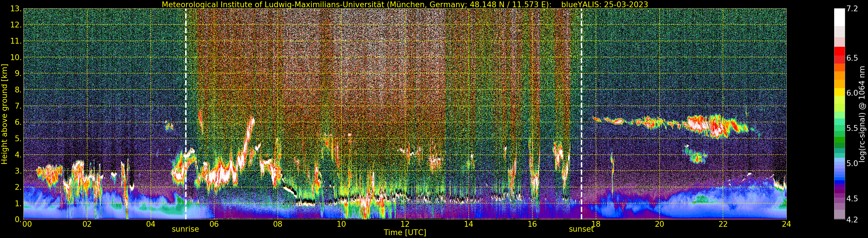Click the time-axis tick label 18

596,224
